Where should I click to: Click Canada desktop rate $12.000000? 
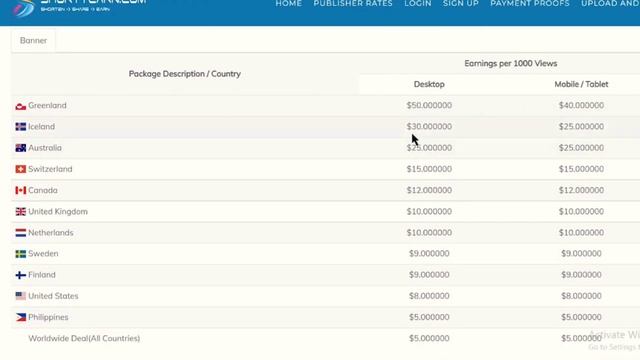pos(429,190)
